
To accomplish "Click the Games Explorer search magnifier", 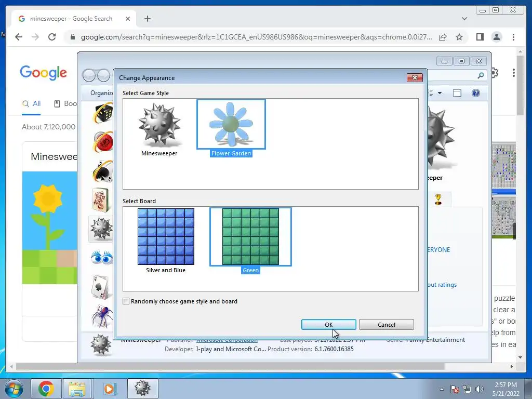I will (x=481, y=75).
